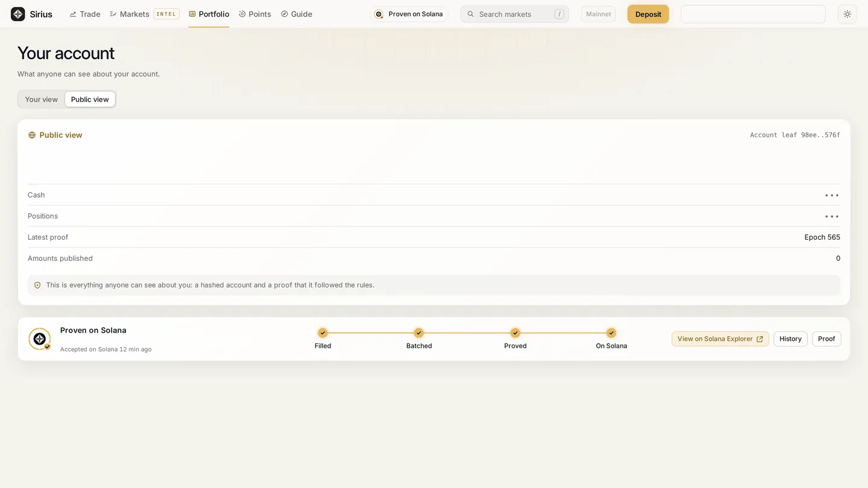Open the Markets tab

pyautogui.click(x=130, y=14)
